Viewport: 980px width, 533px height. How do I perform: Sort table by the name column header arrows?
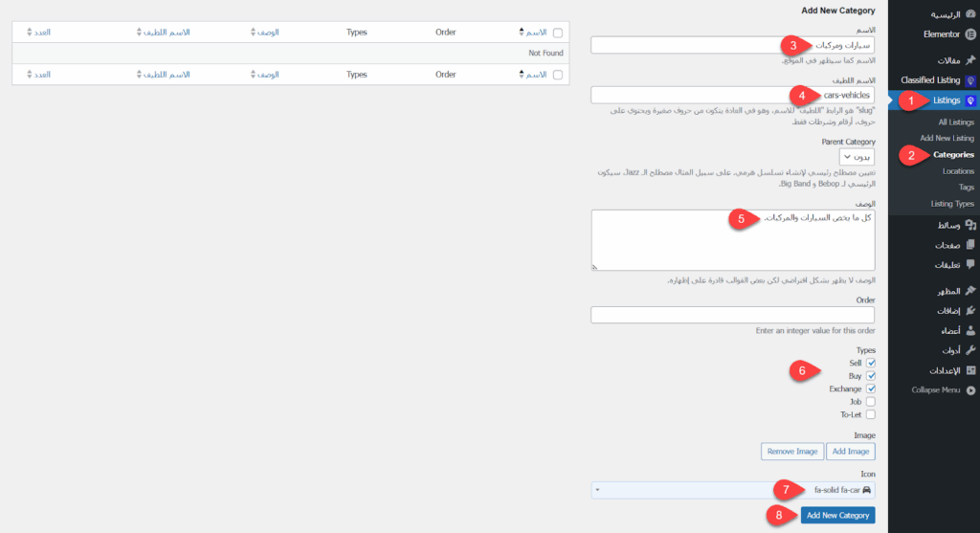point(521,32)
